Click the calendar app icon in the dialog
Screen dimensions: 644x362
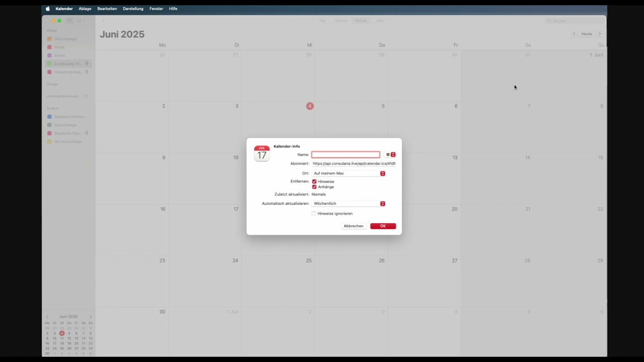point(262,153)
